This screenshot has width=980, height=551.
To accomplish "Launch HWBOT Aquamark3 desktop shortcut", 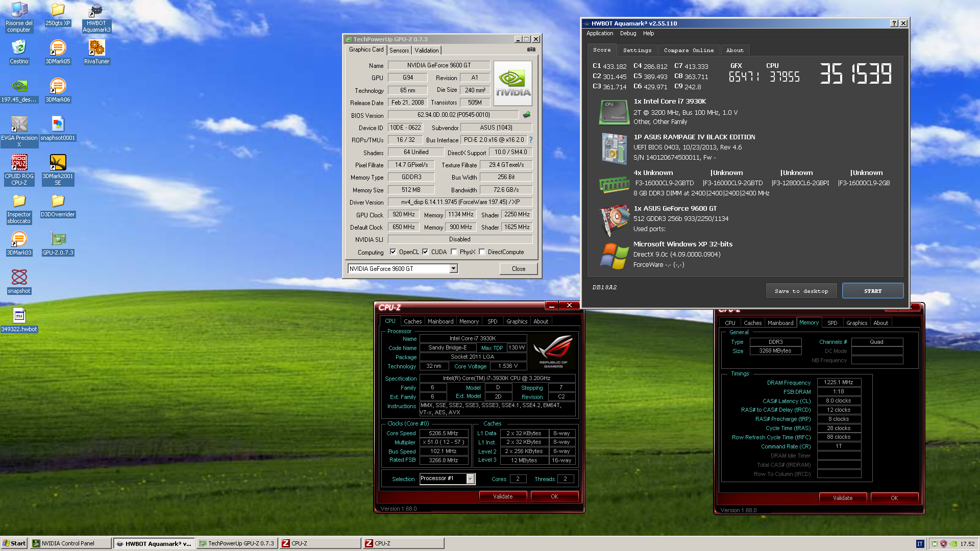I will tap(96, 17).
